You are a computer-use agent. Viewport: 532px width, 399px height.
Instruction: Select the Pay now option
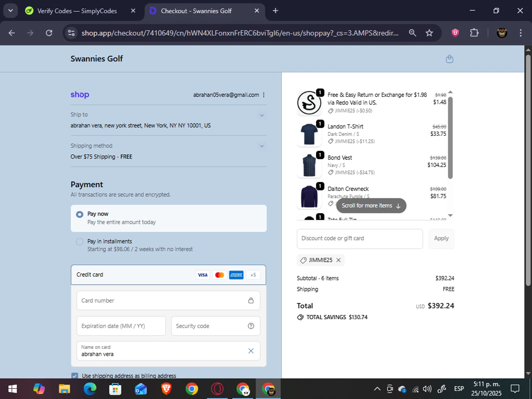(x=169, y=218)
